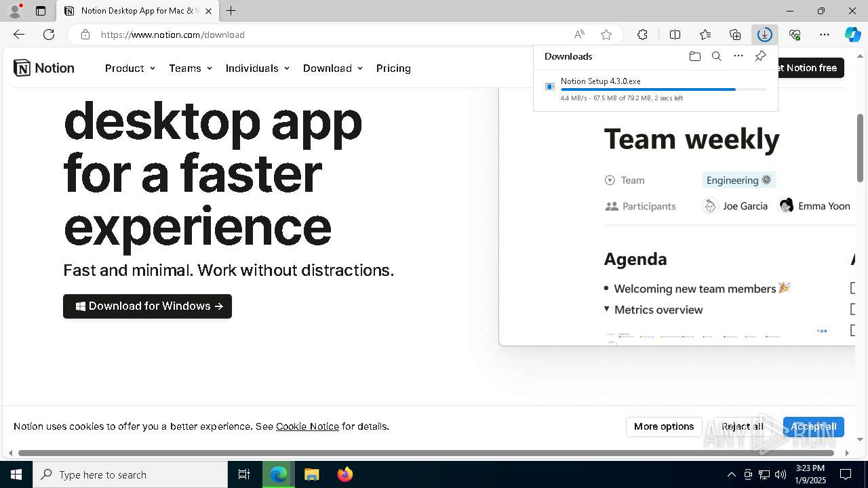Click the Cookie Notice link
868x488 pixels.
(307, 426)
